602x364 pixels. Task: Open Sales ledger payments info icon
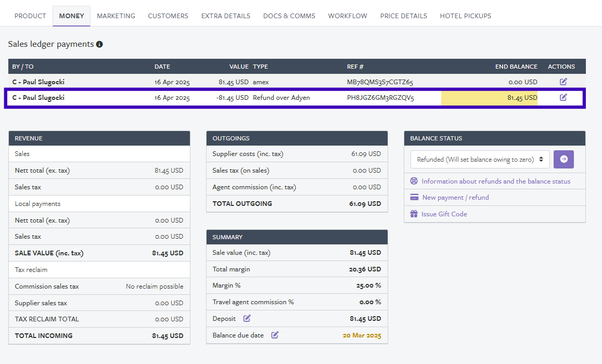[x=99, y=45]
